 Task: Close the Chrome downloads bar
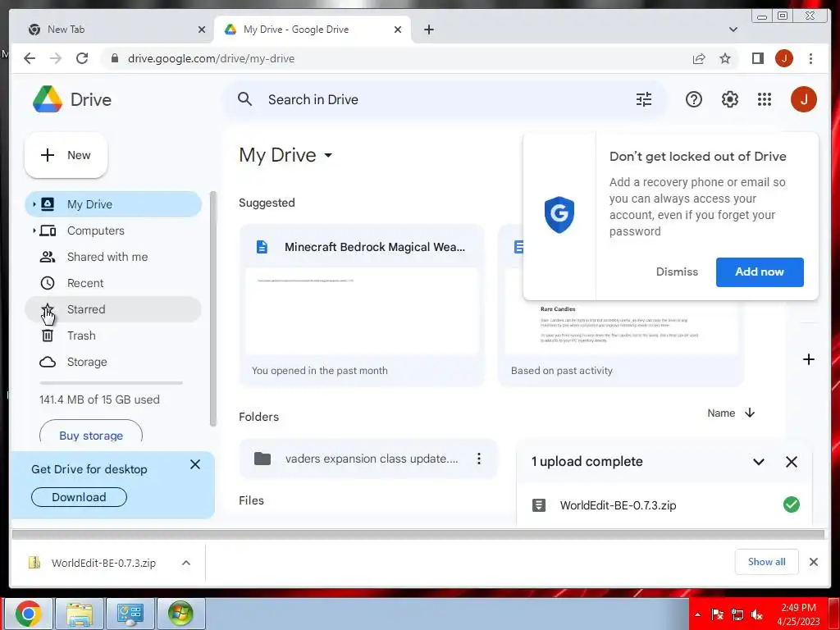coord(813,562)
